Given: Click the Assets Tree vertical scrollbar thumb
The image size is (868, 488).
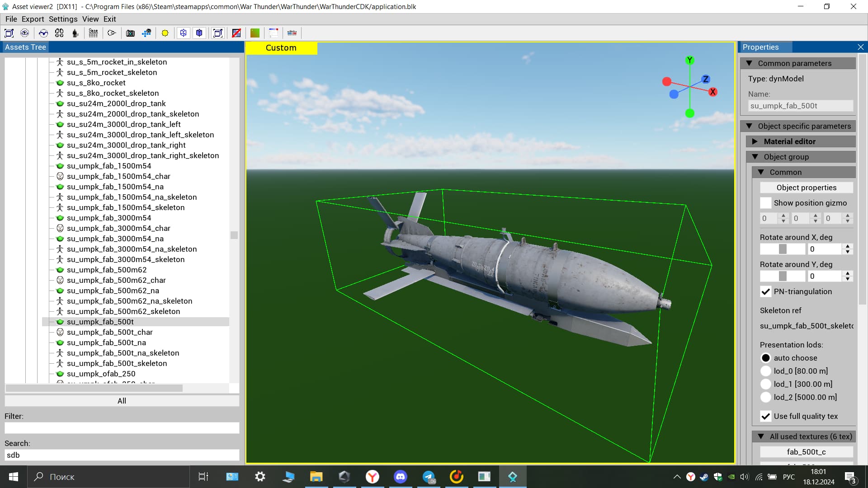Looking at the screenshot, I should pos(234,235).
